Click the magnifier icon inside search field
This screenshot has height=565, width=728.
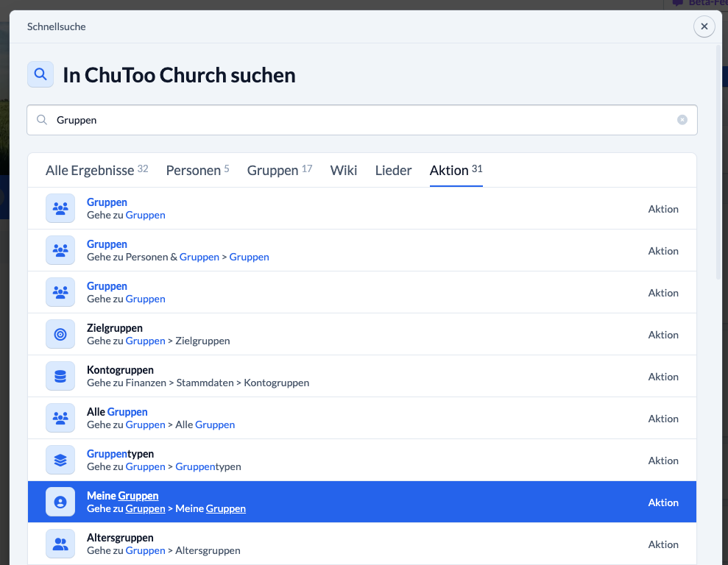pyautogui.click(x=42, y=120)
